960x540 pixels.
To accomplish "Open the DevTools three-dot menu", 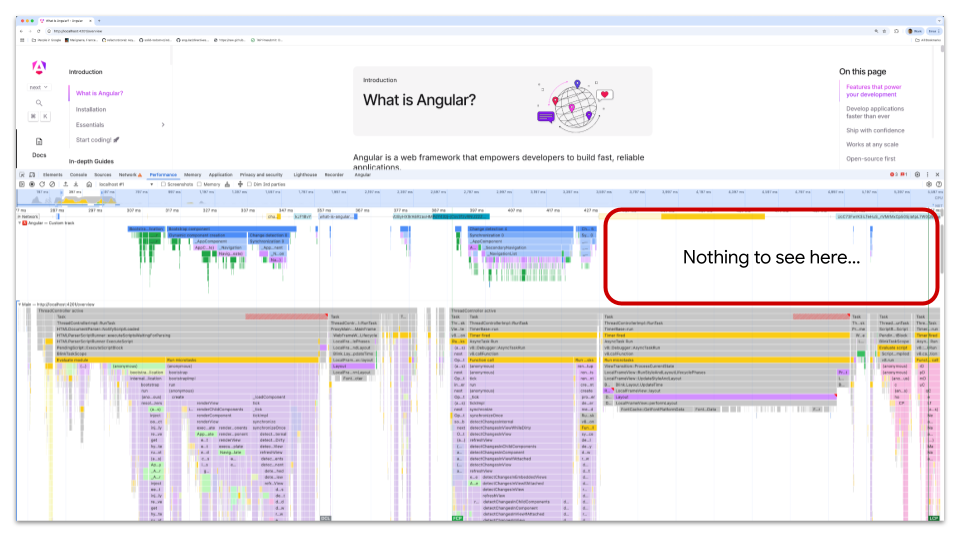I will (928, 174).
